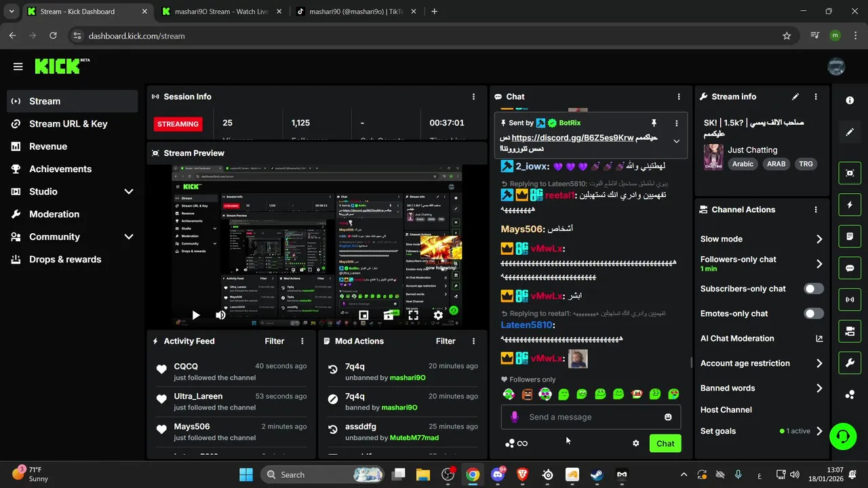This screenshot has width=868, height=488.
Task: Toggle Activity Feed lightning widget in right sidebar
Action: click(850, 205)
